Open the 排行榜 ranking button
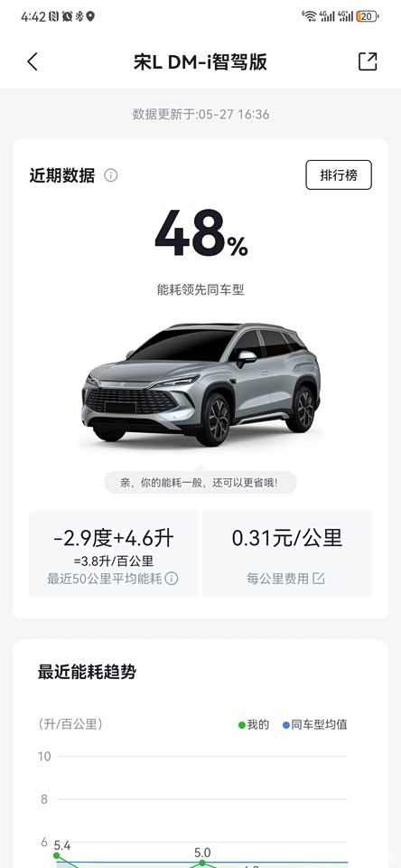Screen dimensions: 401x868 (x=339, y=175)
